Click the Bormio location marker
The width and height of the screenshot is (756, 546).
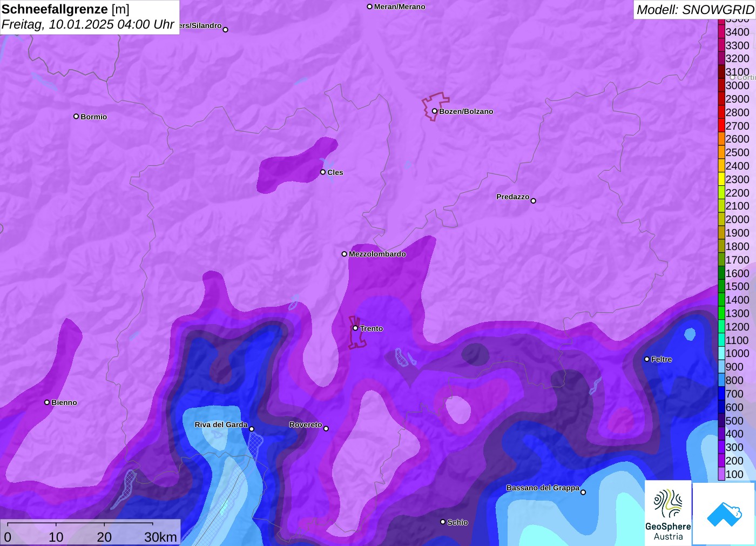tap(76, 116)
